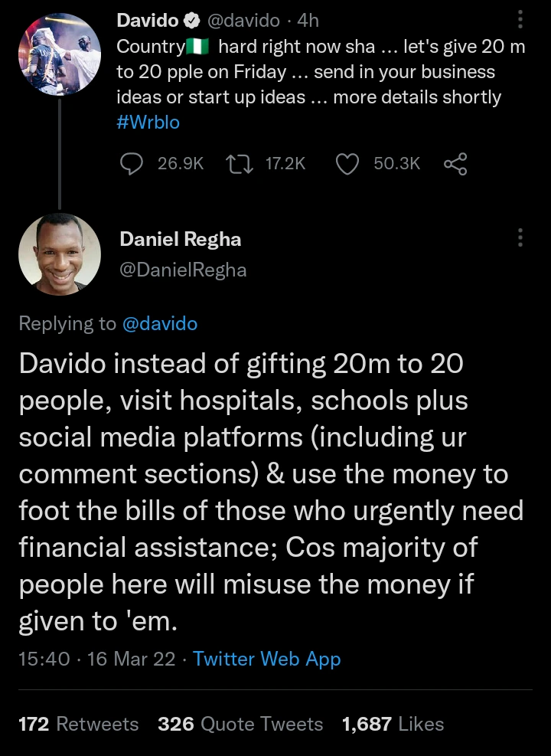Click the Nigerian flag emoji in the tweet
Screen dimensions: 551x756
(x=197, y=47)
